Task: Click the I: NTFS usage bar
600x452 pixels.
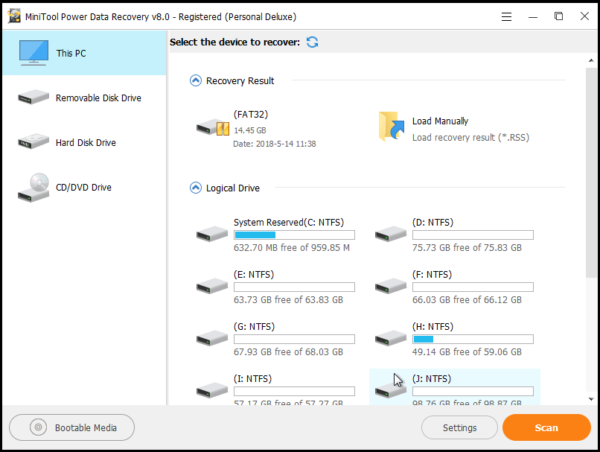Action: (x=294, y=391)
